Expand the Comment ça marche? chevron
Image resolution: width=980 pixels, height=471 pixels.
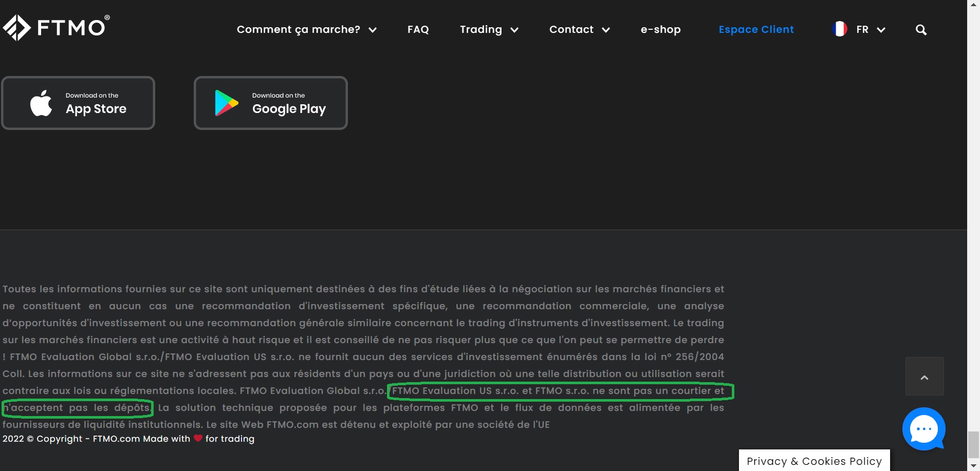[373, 30]
